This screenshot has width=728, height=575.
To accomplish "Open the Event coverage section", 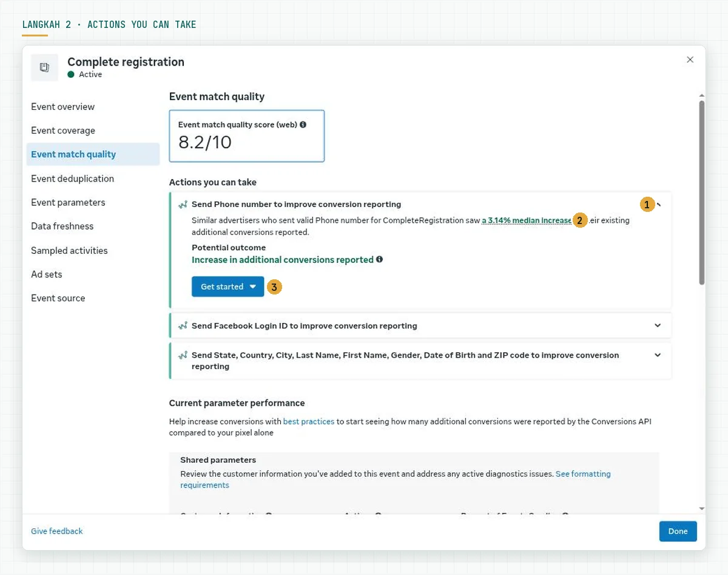I will [x=93, y=131].
